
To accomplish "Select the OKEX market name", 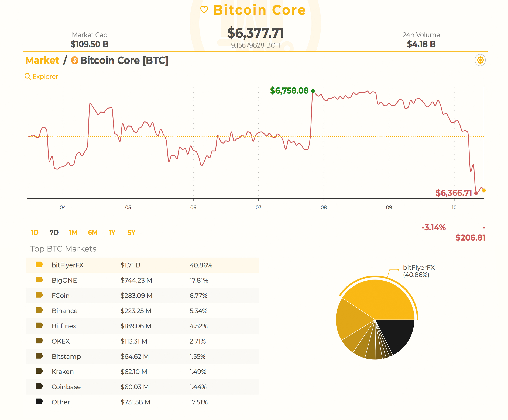I will pyautogui.click(x=61, y=341).
